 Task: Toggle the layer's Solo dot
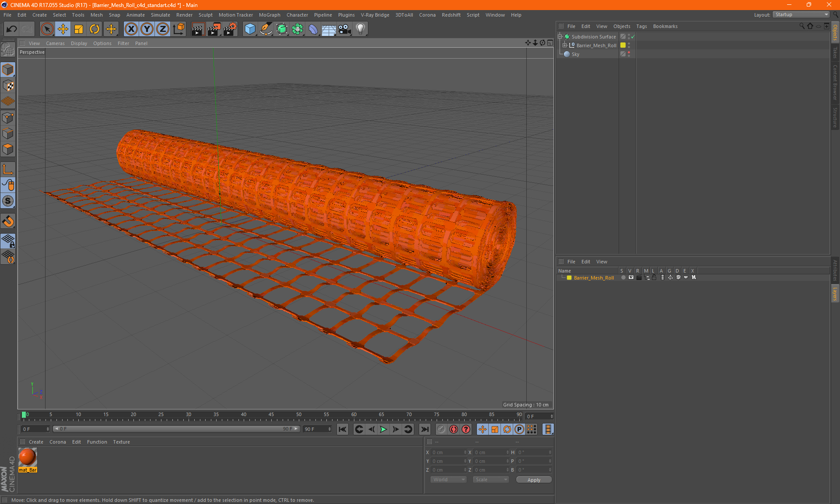click(623, 277)
